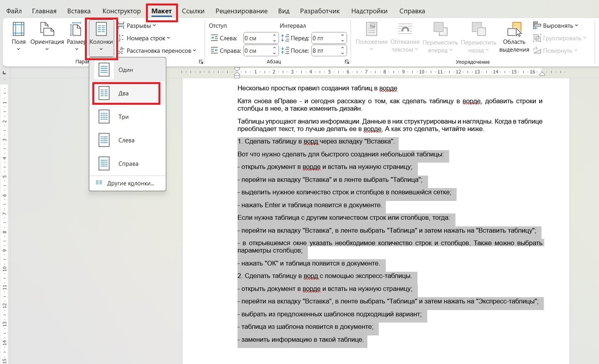Adjust the Перед spacing stepper arrows
The width and height of the screenshot is (599, 364).
(x=342, y=38)
